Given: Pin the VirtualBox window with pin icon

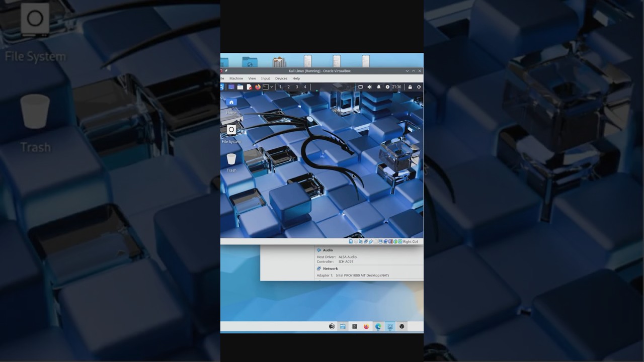Looking at the screenshot, I should tap(226, 71).
